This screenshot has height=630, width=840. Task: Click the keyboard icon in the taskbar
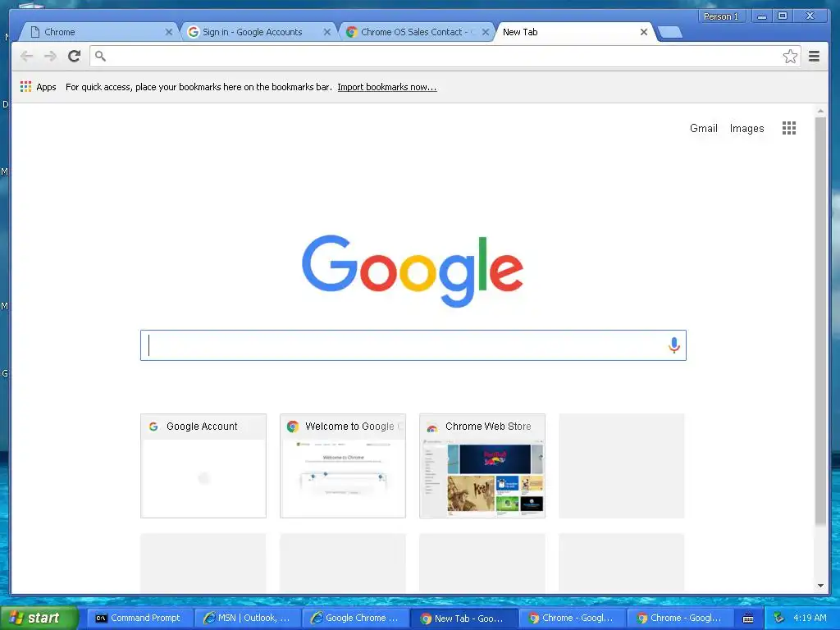748,619
